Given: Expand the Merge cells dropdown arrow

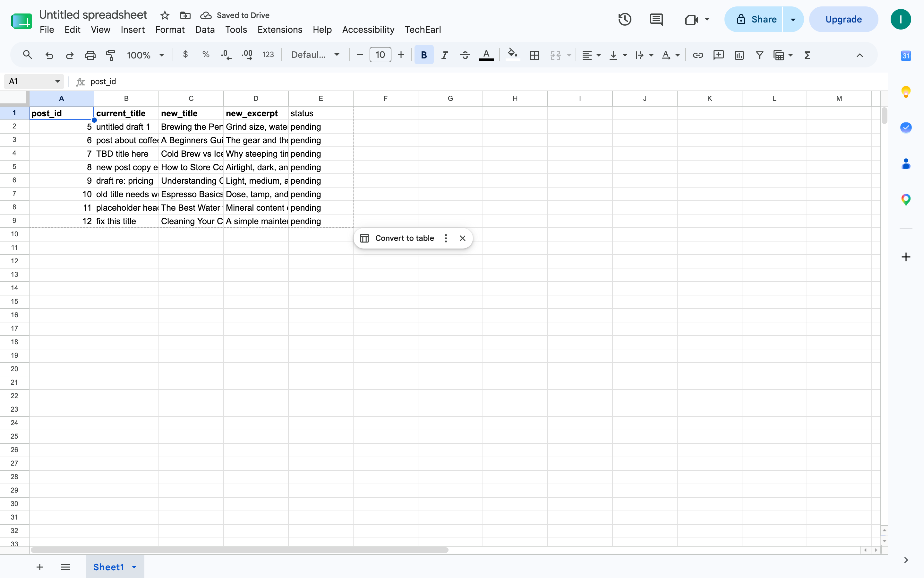Looking at the screenshot, I should (x=569, y=55).
